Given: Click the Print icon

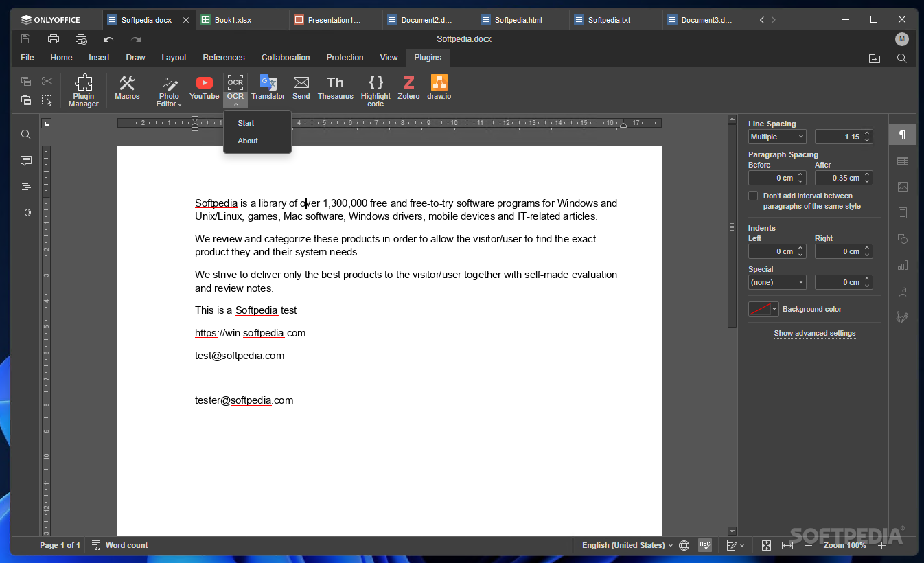Looking at the screenshot, I should pos(54,39).
